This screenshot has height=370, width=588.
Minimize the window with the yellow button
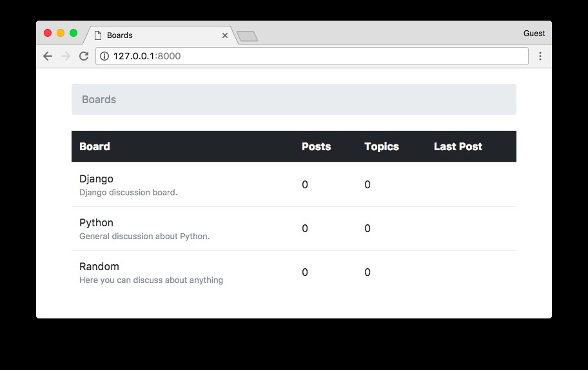click(x=61, y=33)
